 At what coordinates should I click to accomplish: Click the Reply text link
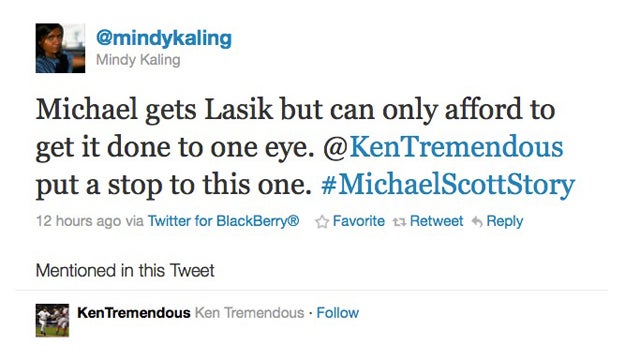click(504, 222)
